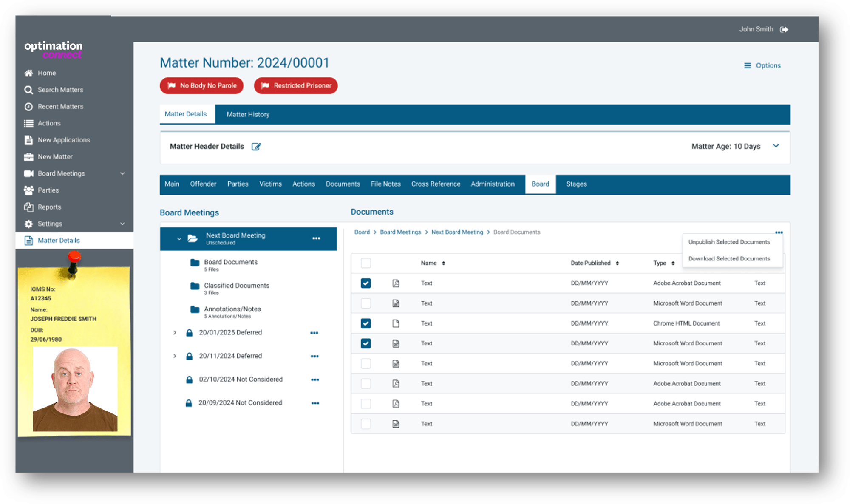This screenshot has width=850, height=504.
Task: Expand the 20/11/2024 Deferred meeting node
Action: click(x=175, y=356)
